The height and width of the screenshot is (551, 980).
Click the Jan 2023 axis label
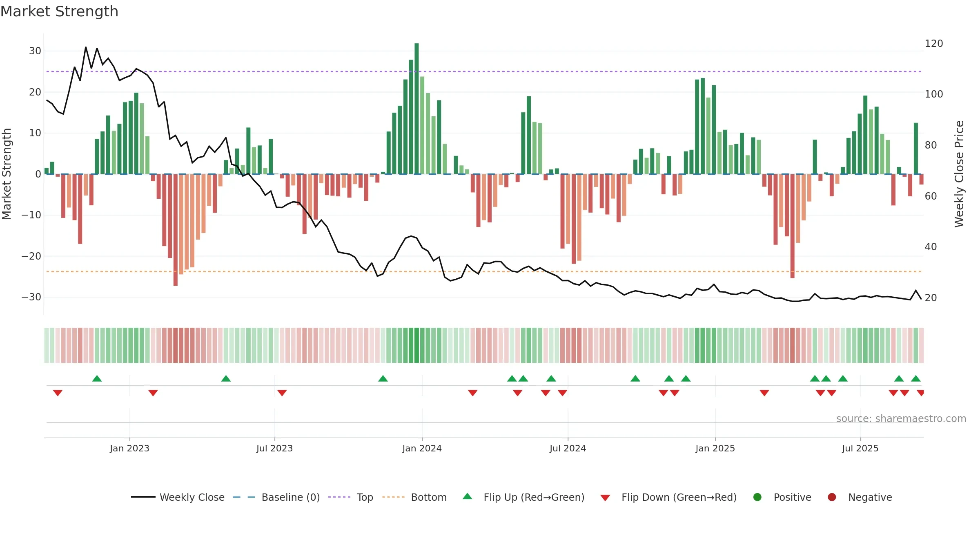point(129,449)
